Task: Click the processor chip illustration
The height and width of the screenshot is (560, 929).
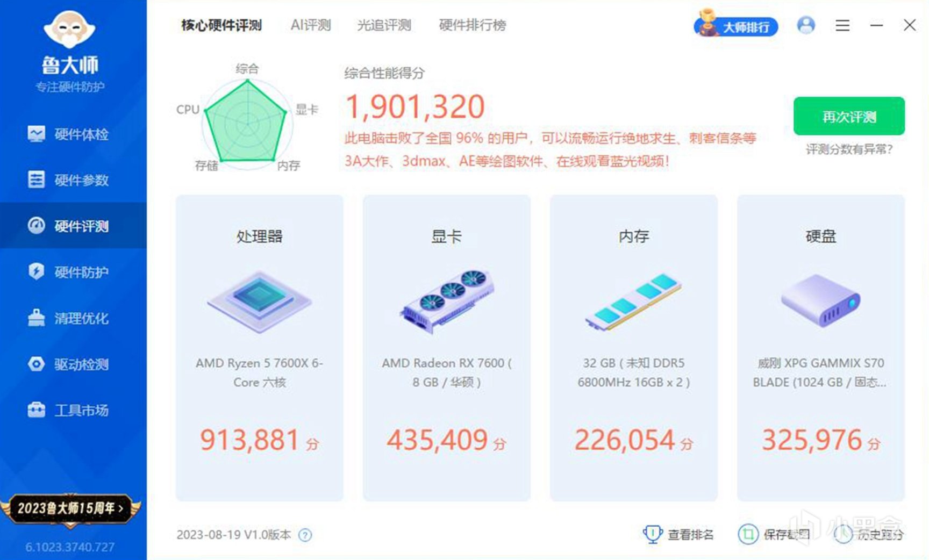Action: coord(260,301)
